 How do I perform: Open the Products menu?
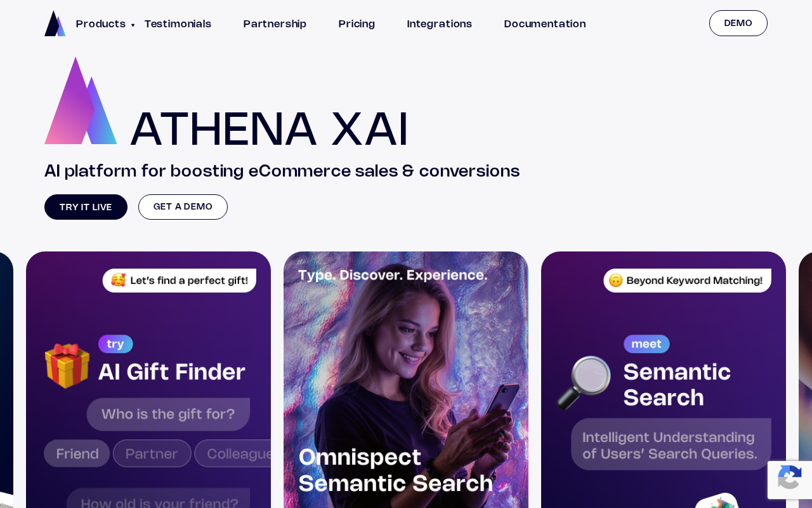click(101, 24)
